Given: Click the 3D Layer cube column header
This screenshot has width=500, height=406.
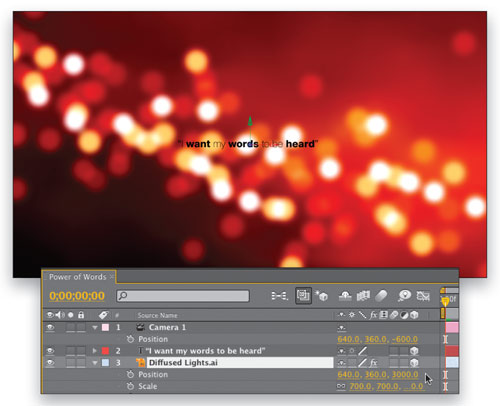Looking at the screenshot, I should click(x=414, y=315).
